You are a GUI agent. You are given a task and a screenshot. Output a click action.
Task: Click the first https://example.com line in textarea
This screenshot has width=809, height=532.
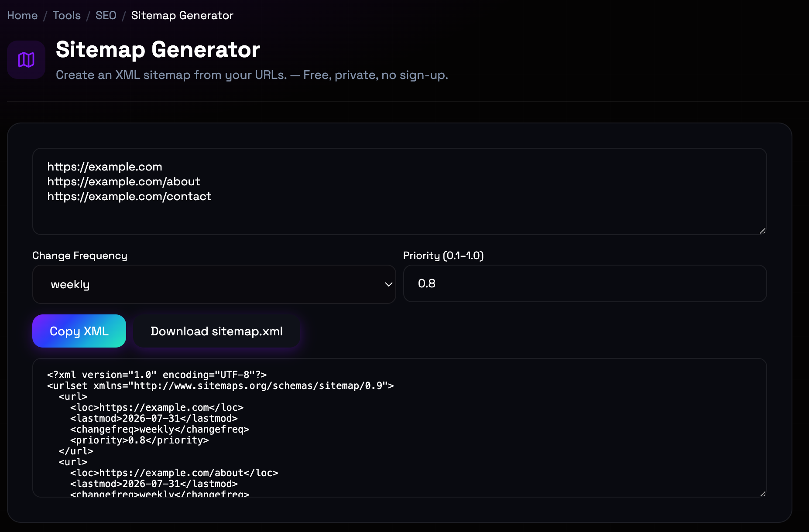click(105, 167)
